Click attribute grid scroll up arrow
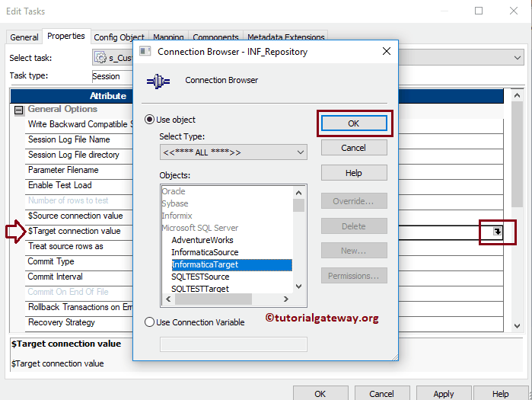The image size is (532, 400). click(x=517, y=95)
